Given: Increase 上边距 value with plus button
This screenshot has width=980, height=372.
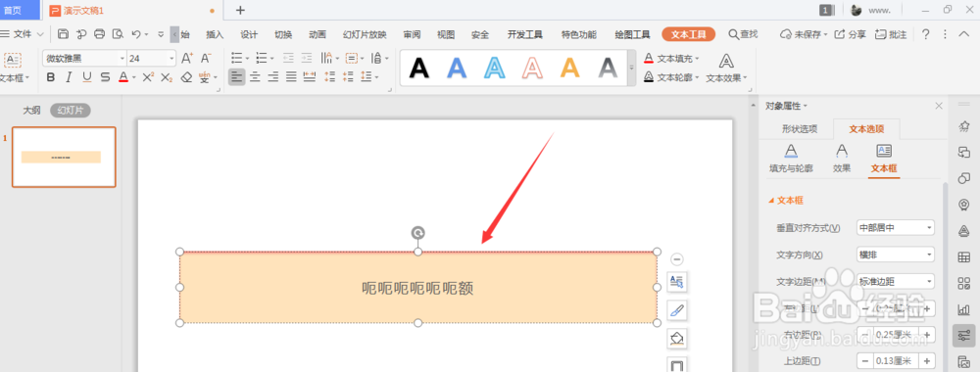Looking at the screenshot, I should tap(927, 361).
